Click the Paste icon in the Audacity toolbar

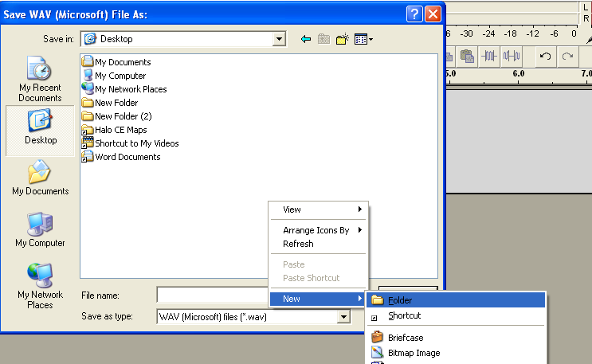(x=468, y=56)
